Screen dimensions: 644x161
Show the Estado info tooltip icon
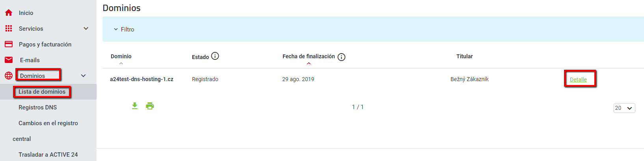click(215, 56)
